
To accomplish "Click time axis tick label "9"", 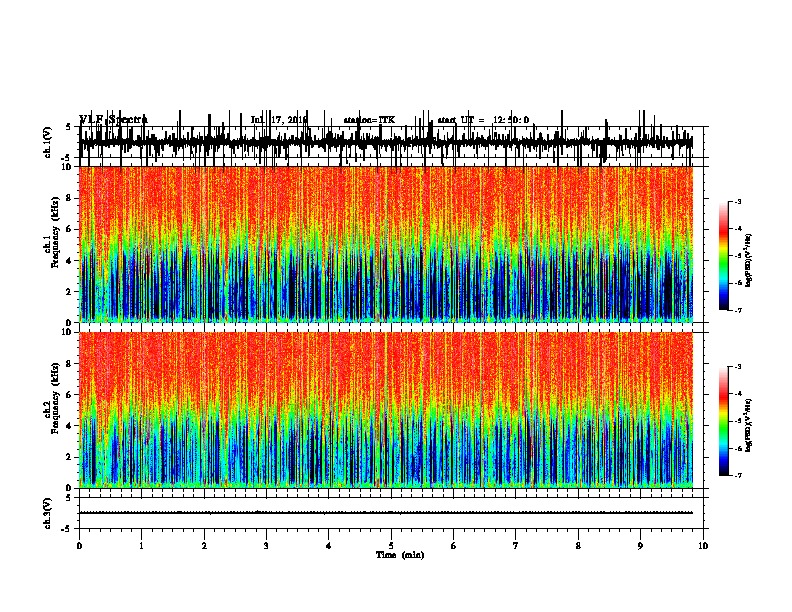I will [640, 546].
